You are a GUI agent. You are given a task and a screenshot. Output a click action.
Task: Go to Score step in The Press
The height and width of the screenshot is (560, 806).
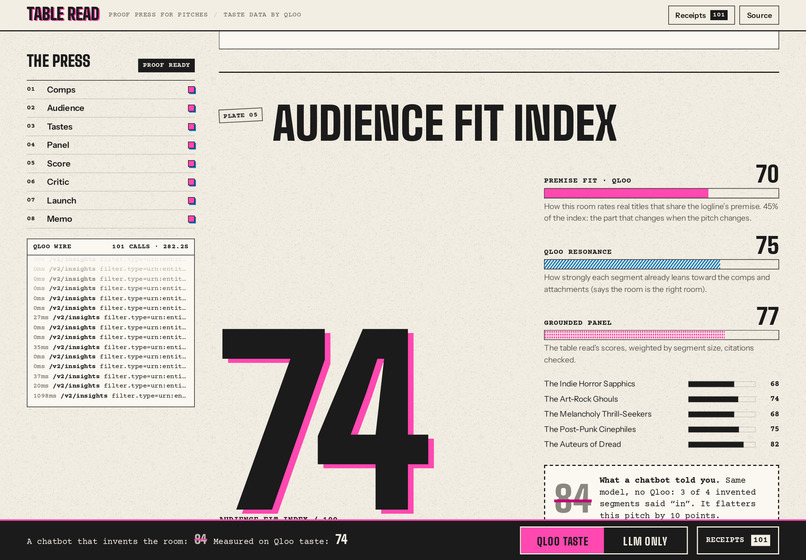(x=111, y=164)
